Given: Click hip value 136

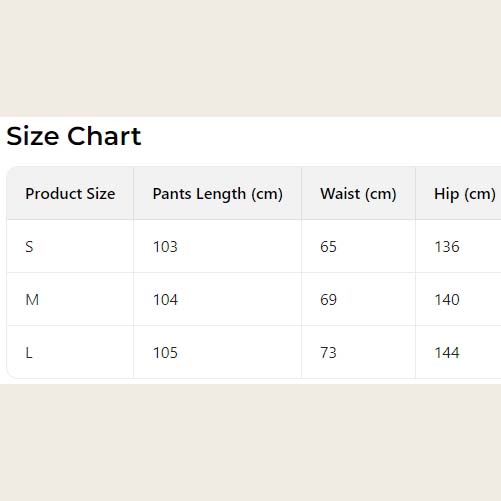Looking at the screenshot, I should click(447, 247).
